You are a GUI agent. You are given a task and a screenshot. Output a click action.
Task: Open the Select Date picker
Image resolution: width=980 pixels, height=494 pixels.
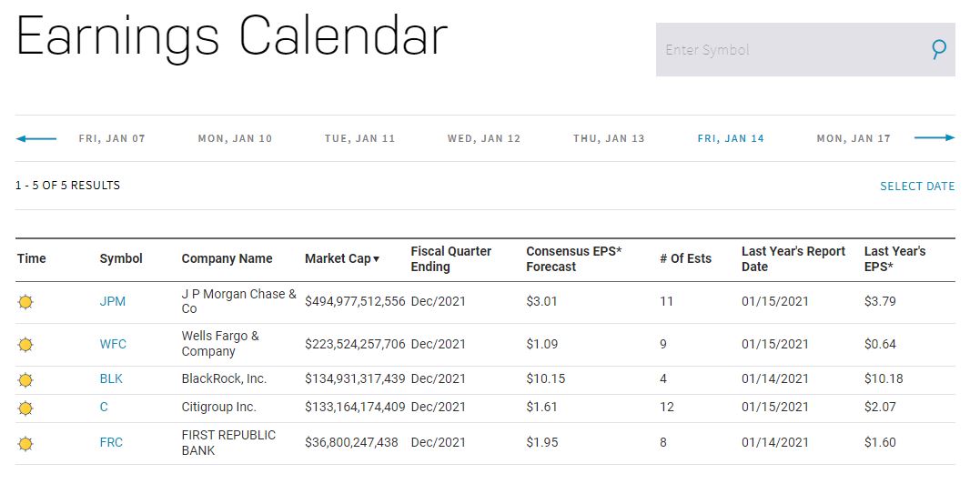click(x=917, y=187)
